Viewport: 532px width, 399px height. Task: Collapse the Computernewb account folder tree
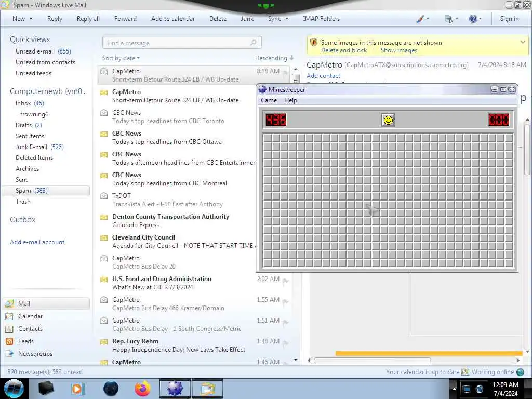click(48, 91)
